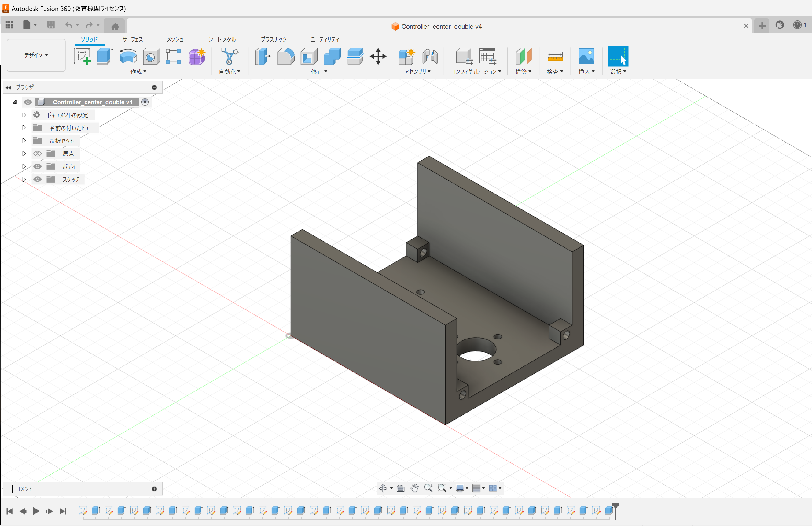
Task: Show the 原点 folder visibility
Action: 38,154
